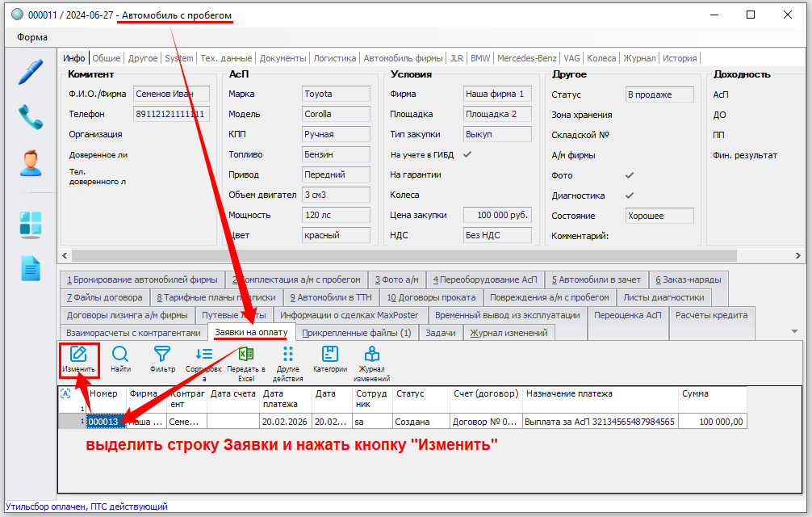The image size is (812, 517).
Task: Click the scroll-down arrow of the info panel
Action: pos(797,256)
